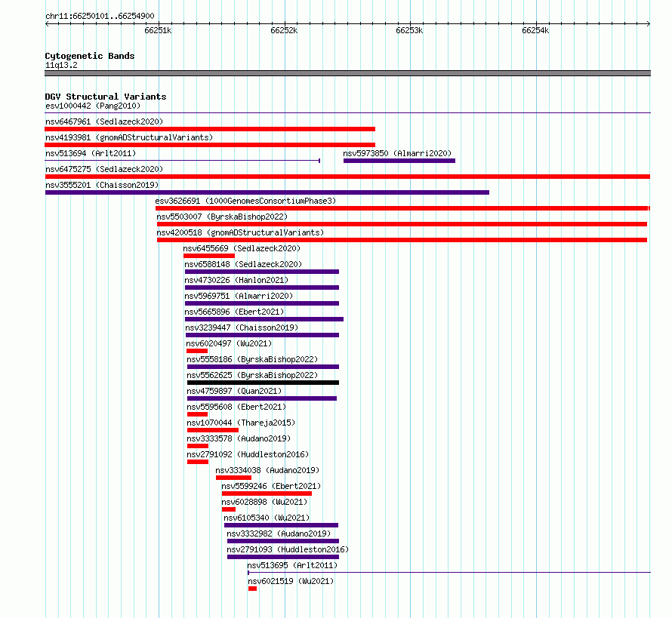The height and width of the screenshot is (618, 672).
Task: Select the nsv2791093 (Huddleston2016) label
Action: coord(288,549)
